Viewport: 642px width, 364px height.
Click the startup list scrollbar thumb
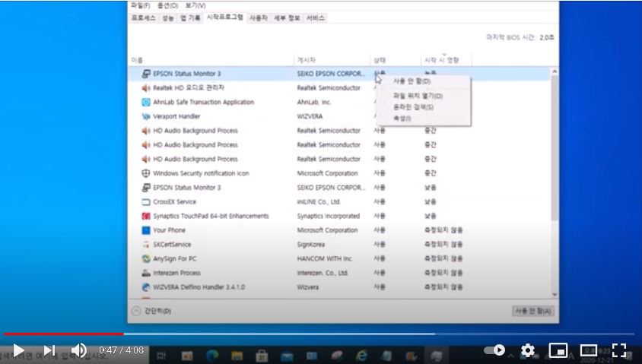(555, 148)
